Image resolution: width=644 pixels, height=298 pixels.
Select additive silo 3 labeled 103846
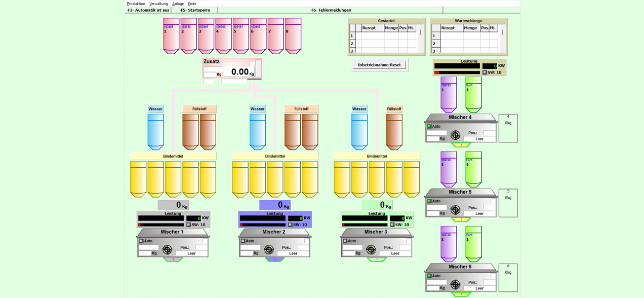206,36
